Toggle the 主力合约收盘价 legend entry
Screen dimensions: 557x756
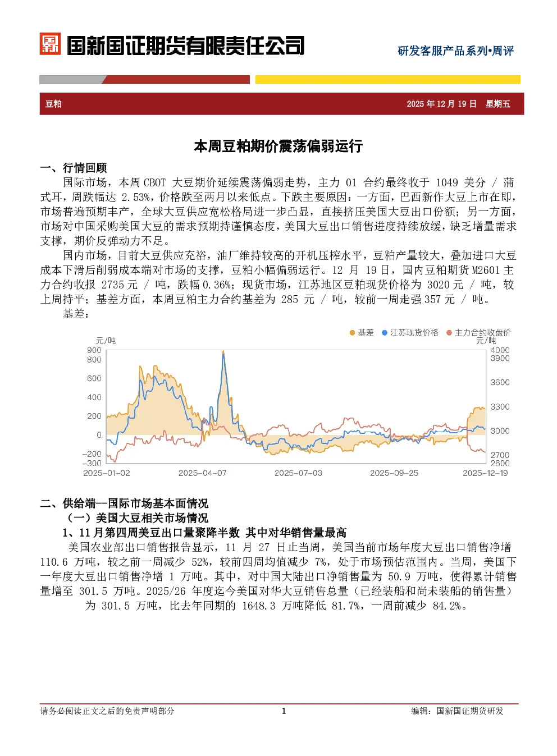pyautogui.click(x=482, y=333)
